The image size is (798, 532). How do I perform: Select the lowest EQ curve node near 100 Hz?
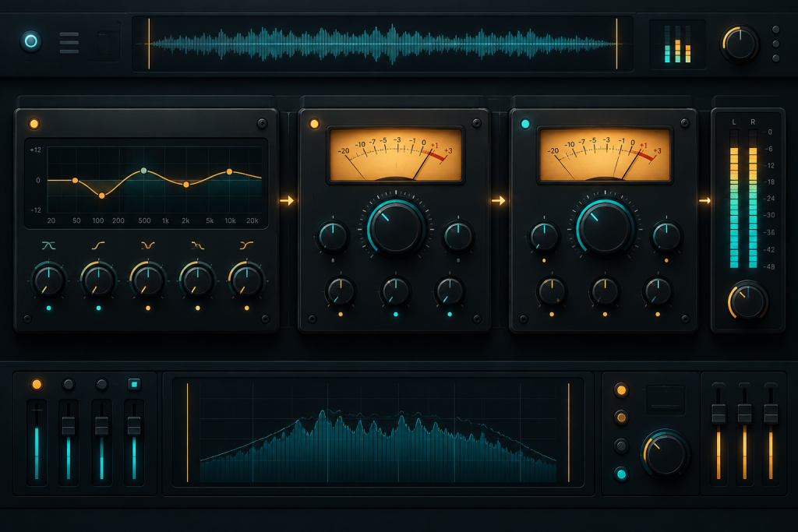point(102,196)
